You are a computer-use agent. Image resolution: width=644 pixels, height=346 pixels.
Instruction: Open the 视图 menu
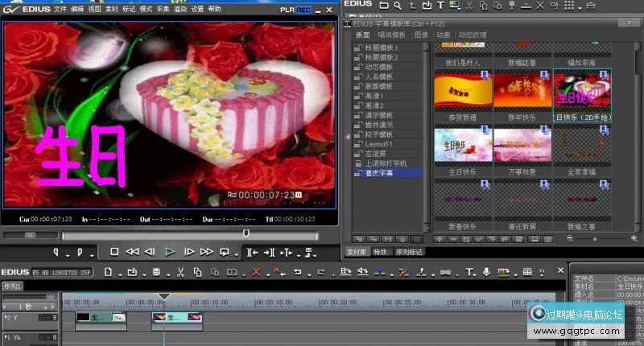pyautogui.click(x=94, y=9)
